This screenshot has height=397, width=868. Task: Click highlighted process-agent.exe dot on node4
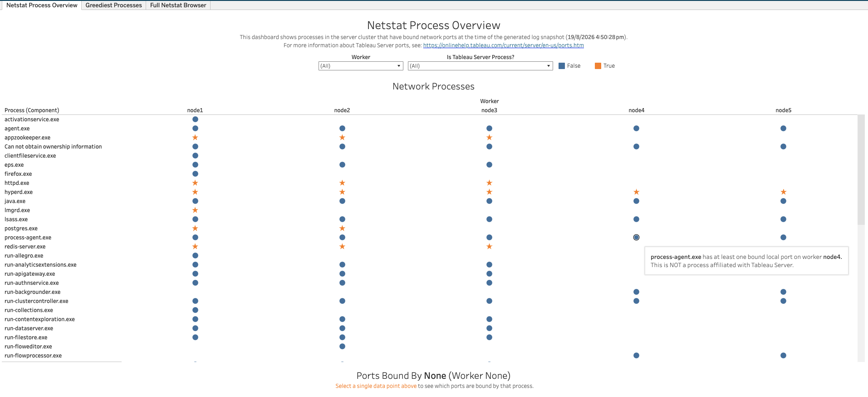[x=636, y=238]
